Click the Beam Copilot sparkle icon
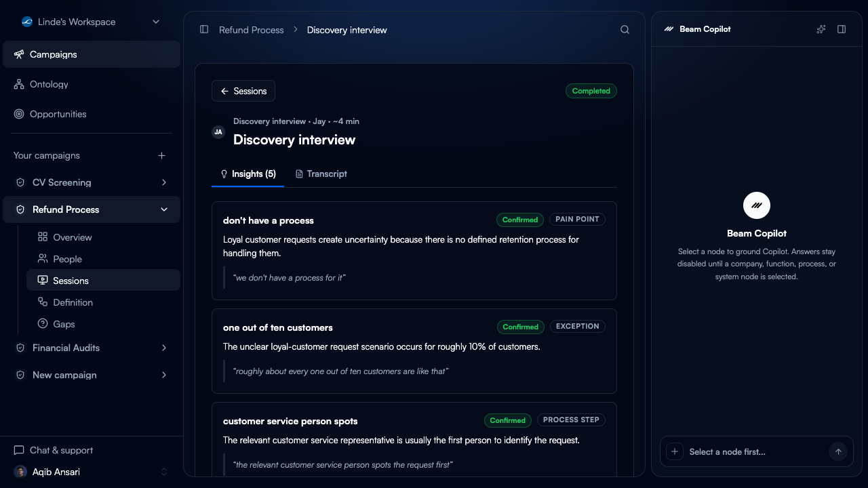Viewport: 868px width, 488px height. tap(821, 29)
